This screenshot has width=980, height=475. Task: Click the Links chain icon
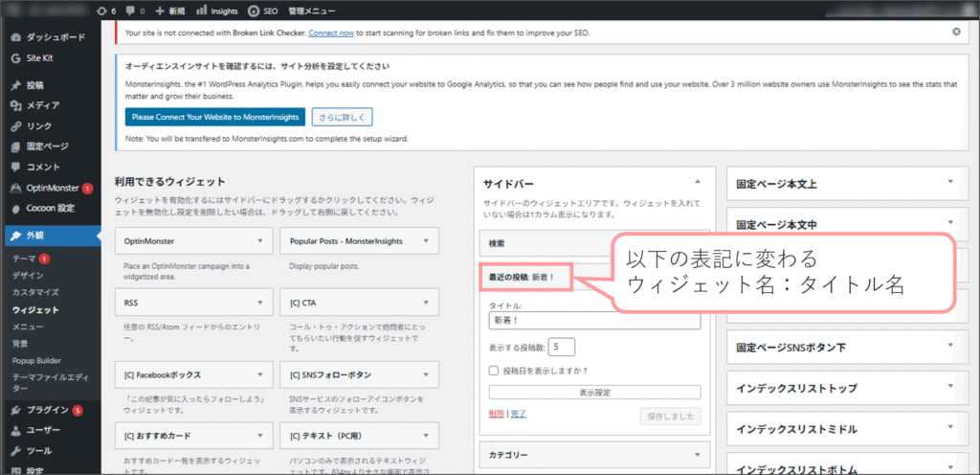[16, 126]
